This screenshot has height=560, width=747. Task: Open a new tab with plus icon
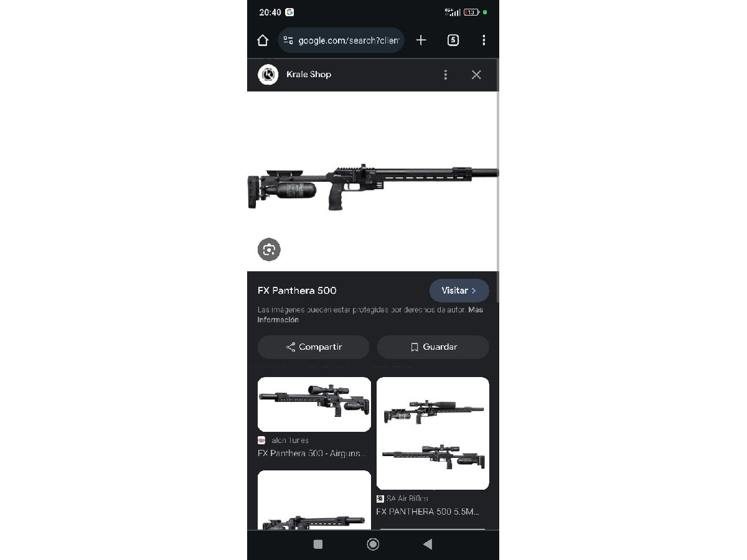tap(421, 40)
